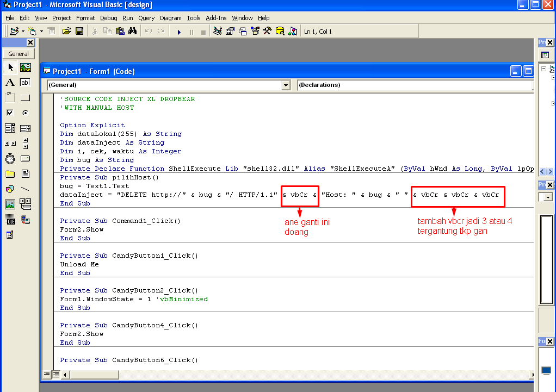Save project with floppy disk icon
The image size is (556, 392).
point(79,31)
